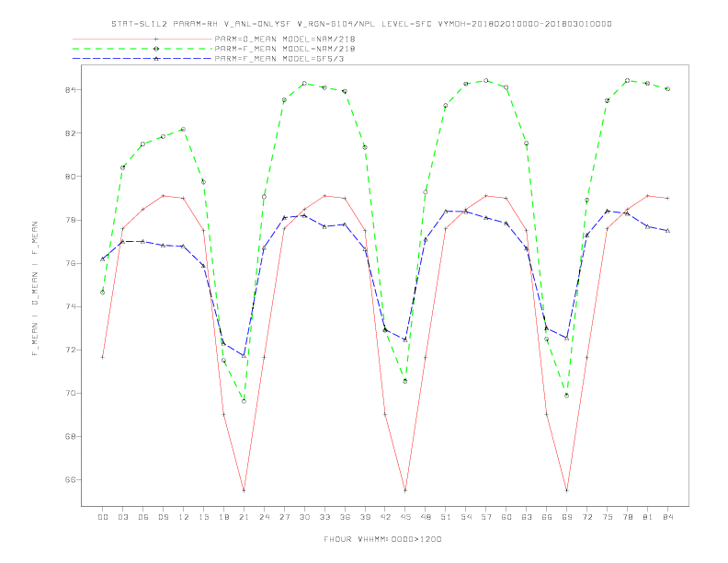Click the y-axis tick value 82
Viewport: 728px width, 563px height.
coord(70,133)
